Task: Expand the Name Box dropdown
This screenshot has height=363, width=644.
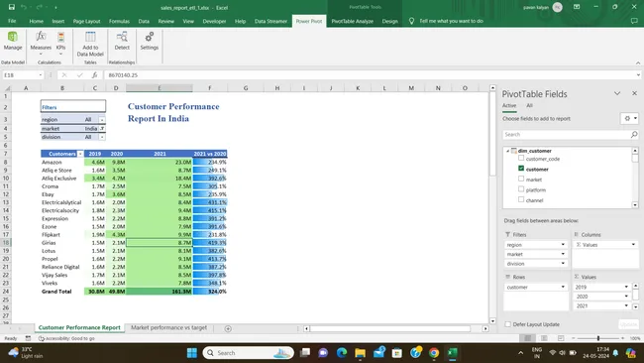Action: pos(41,74)
